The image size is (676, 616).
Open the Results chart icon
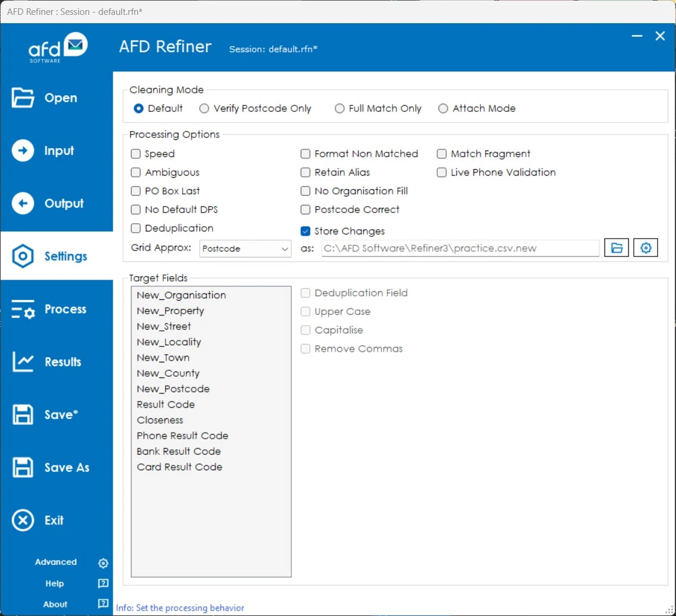click(x=23, y=362)
